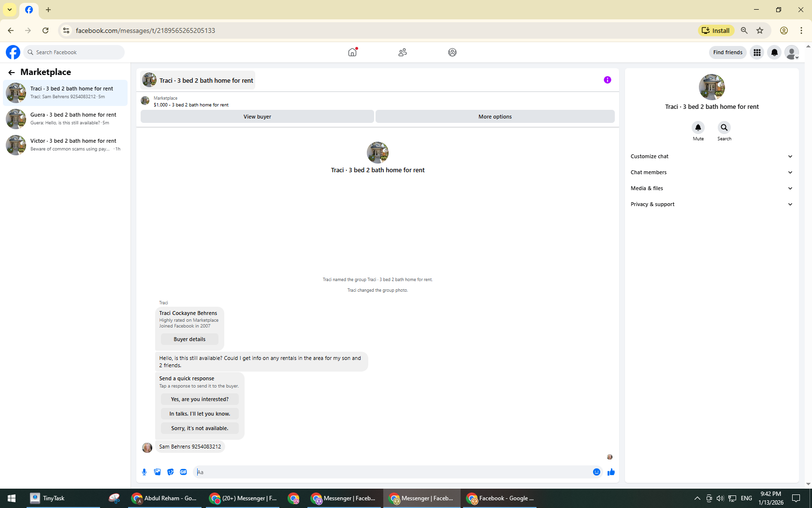Send quick reply 'In talks. I'll let you know.'
Screen dimensions: 812x508
tap(200, 414)
